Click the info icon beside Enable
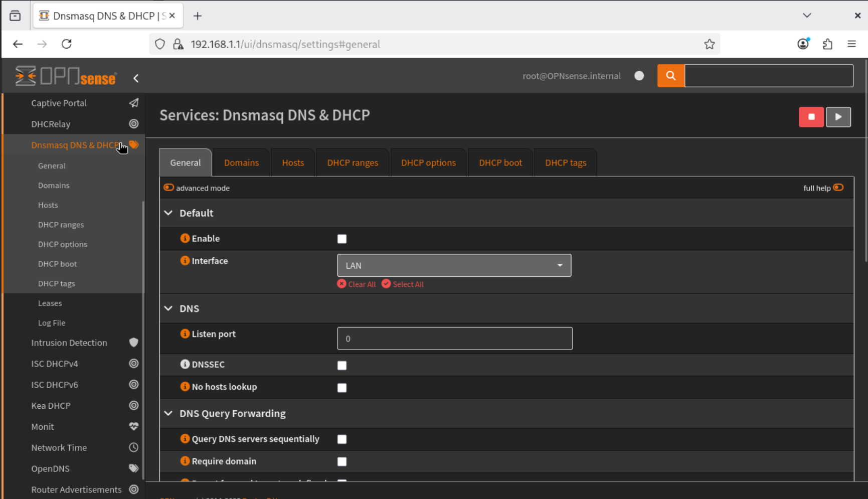Screen dimensions: 868x499 pyautogui.click(x=185, y=238)
